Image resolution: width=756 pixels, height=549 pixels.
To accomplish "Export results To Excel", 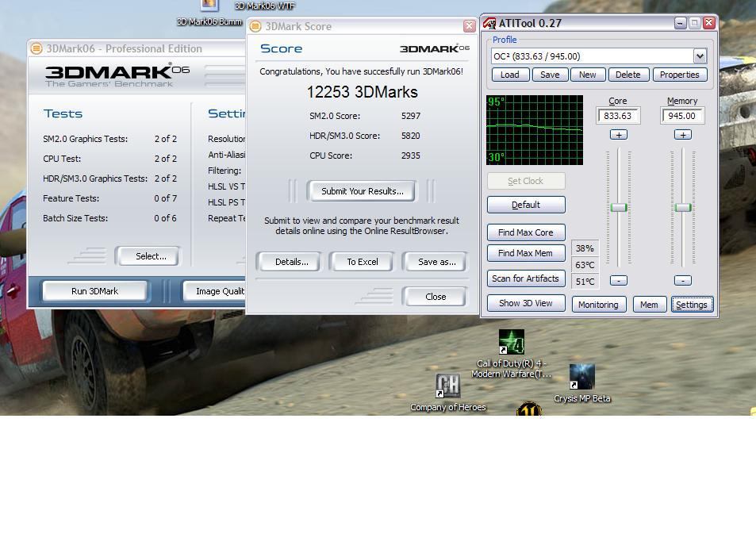I will [x=363, y=263].
